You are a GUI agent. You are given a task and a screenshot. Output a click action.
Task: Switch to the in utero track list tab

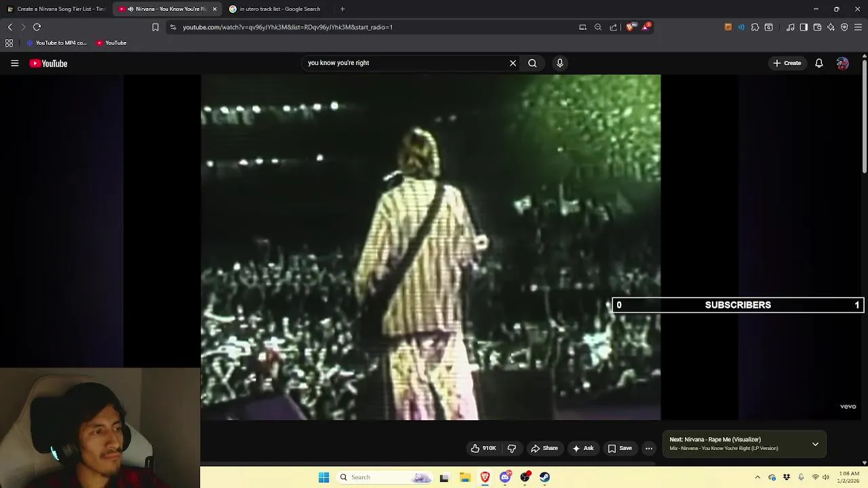pyautogui.click(x=279, y=9)
